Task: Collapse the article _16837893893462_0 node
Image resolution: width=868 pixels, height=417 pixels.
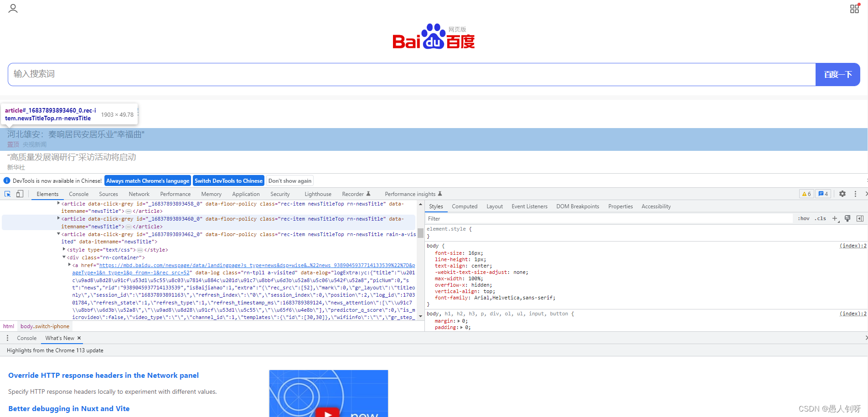Action: point(58,234)
